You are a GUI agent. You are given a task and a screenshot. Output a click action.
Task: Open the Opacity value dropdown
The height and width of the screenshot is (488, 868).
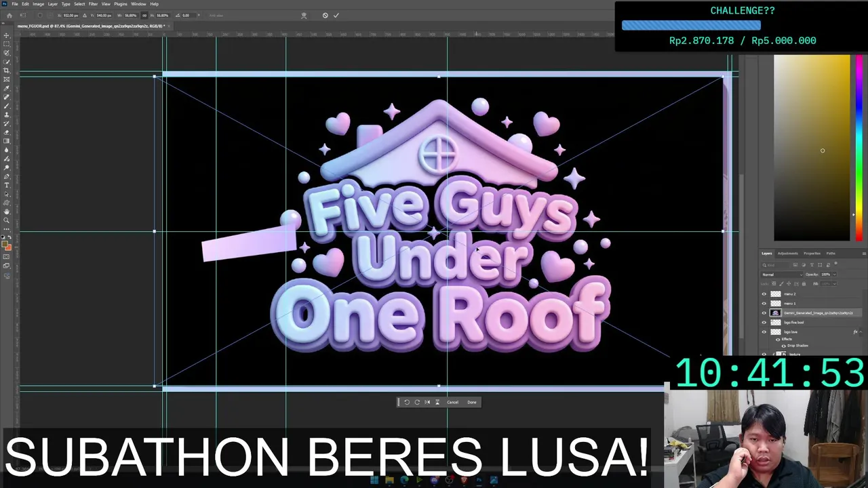[x=834, y=274]
